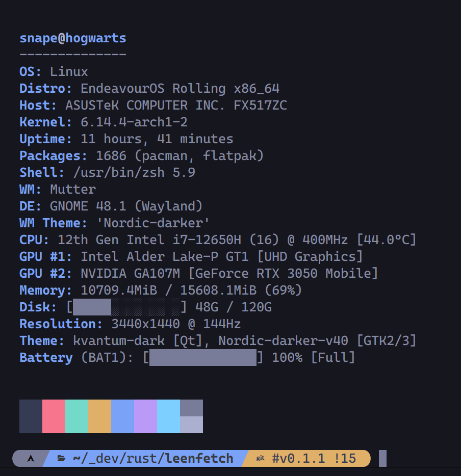This screenshot has height=476, width=461.
Task: Click the ~/_dev/rust/leenfetch path segment
Action: [153, 458]
